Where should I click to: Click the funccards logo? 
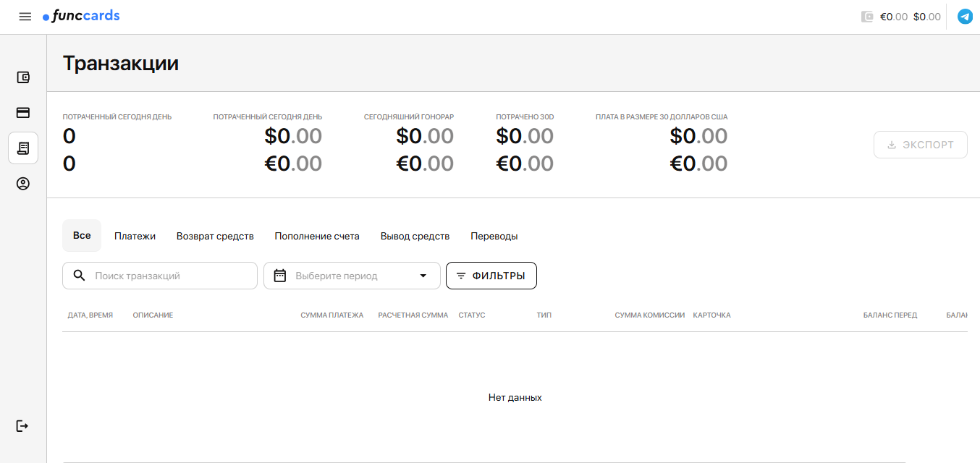pos(81,16)
